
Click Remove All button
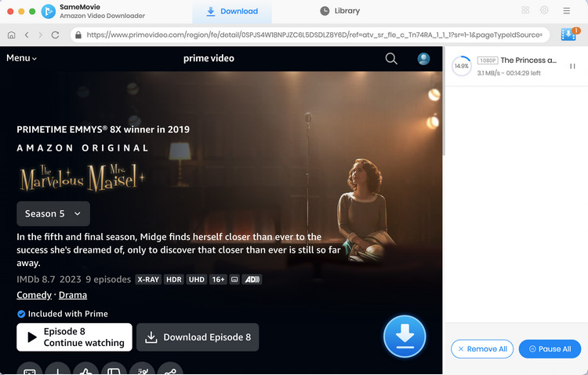pyautogui.click(x=482, y=349)
